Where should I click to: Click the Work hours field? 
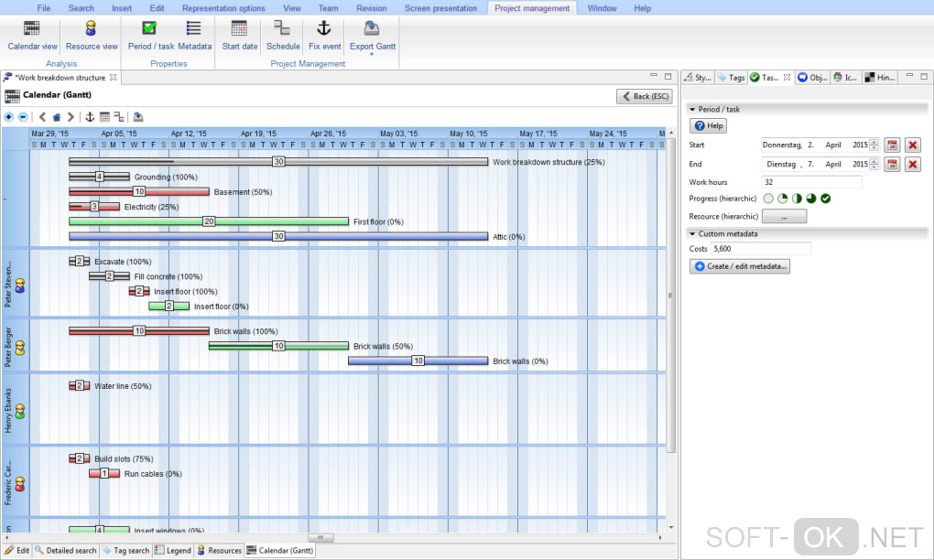[x=811, y=182]
